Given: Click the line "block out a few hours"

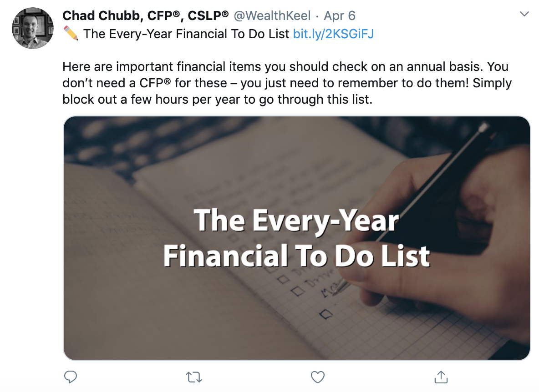Looking at the screenshot, I should 217,99.
